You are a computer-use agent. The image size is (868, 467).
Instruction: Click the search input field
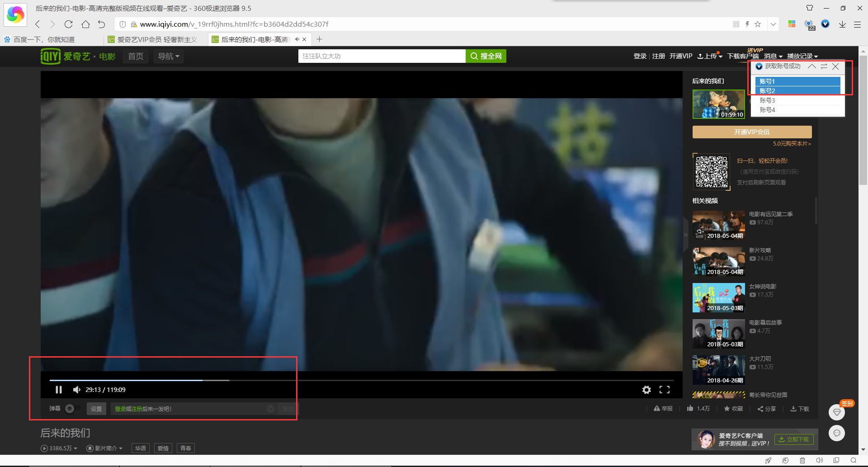pos(382,56)
